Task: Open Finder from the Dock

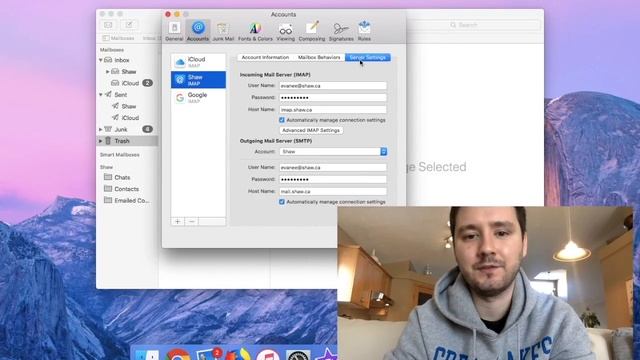Action: tap(147, 355)
